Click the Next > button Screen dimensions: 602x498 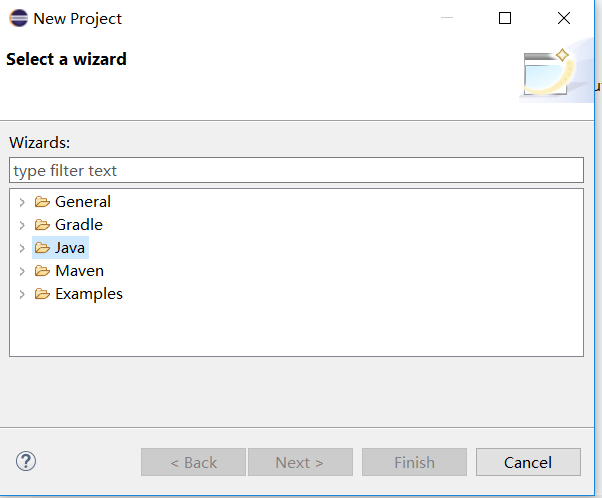coord(300,462)
